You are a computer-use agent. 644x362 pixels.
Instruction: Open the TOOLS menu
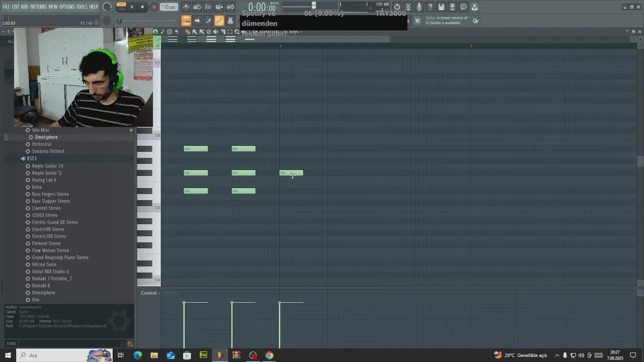pyautogui.click(x=82, y=7)
